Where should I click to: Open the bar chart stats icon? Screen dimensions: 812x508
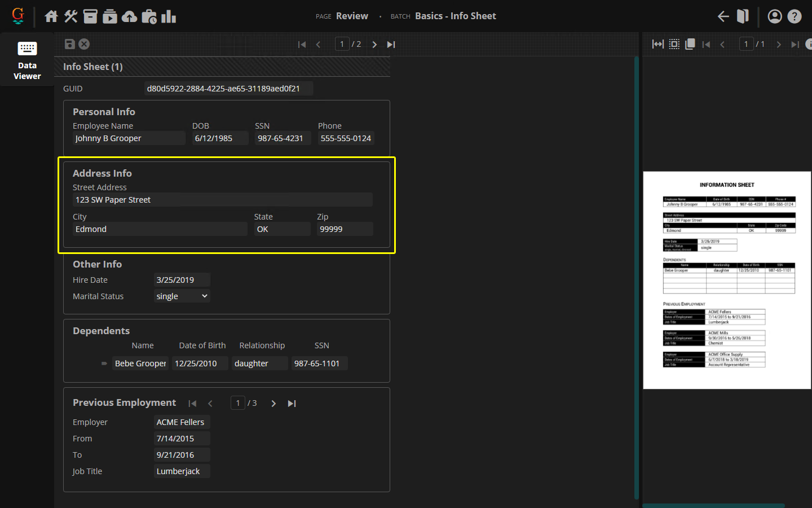coord(169,16)
